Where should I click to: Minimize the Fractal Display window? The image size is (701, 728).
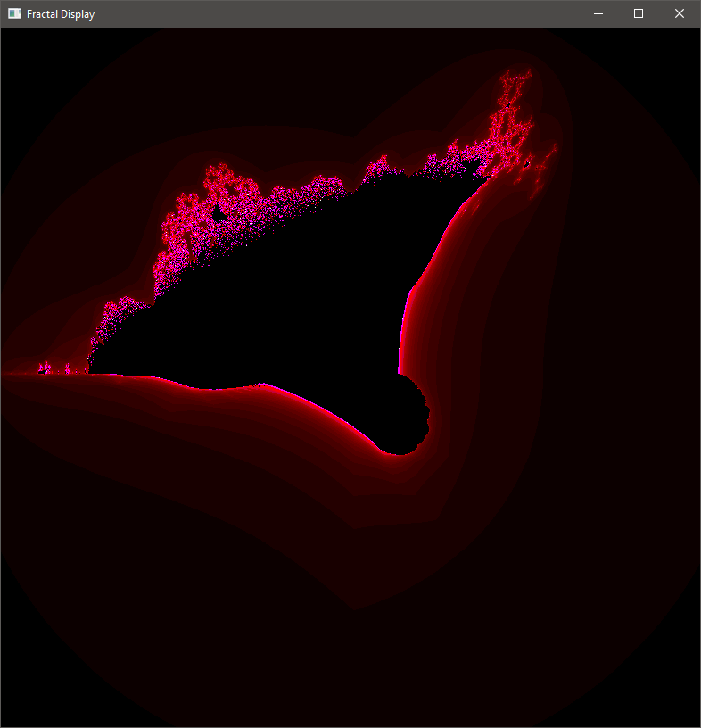click(x=598, y=14)
